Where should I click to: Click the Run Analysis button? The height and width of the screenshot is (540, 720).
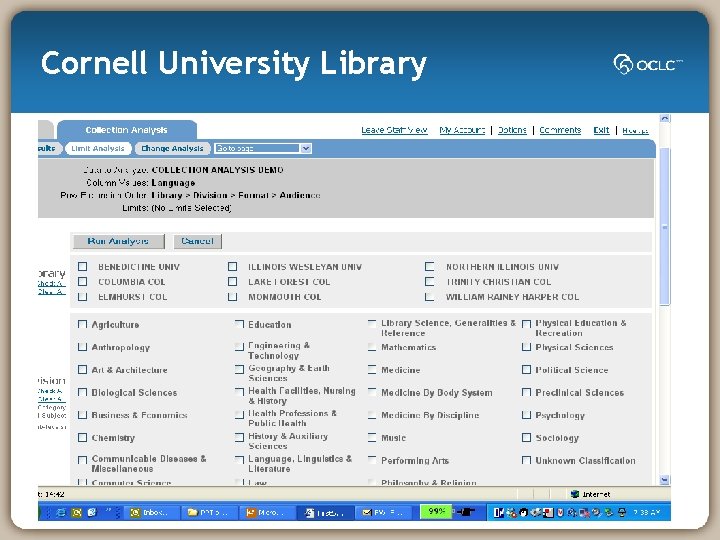coord(118,241)
